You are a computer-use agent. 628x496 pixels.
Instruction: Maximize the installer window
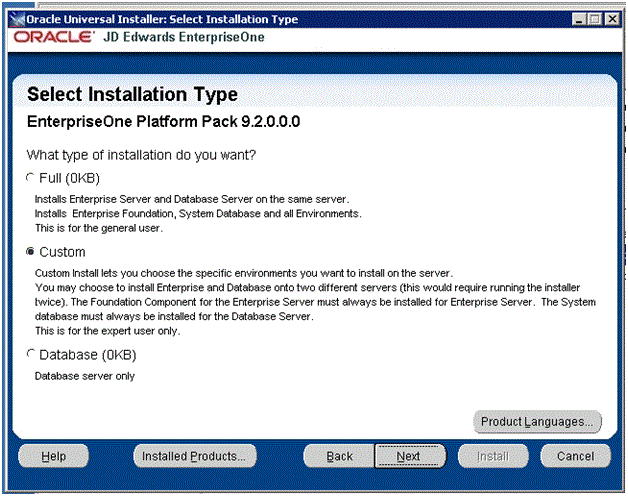(x=595, y=19)
